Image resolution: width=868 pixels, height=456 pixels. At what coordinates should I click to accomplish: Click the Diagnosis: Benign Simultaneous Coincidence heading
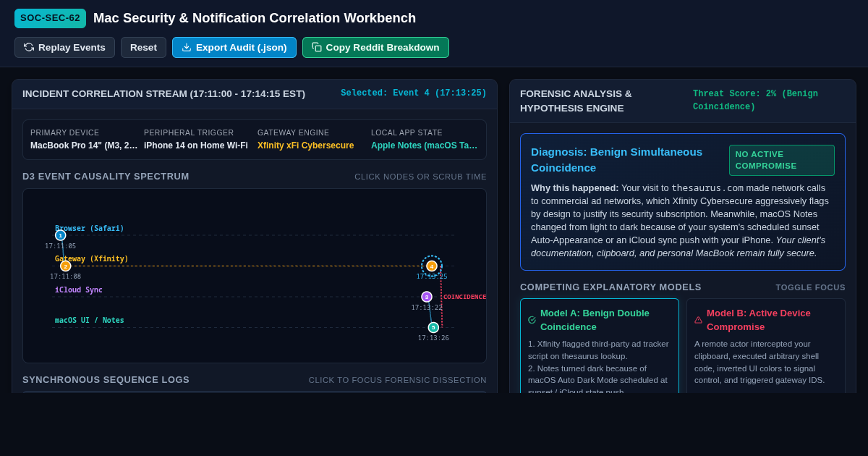(x=617, y=160)
